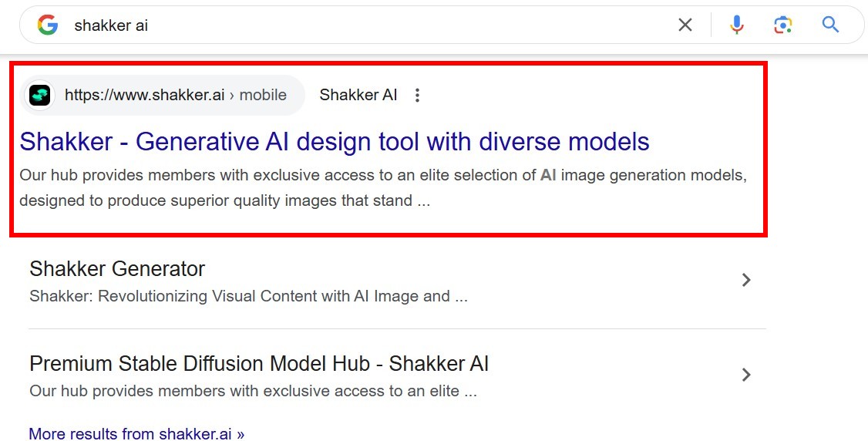868x441 pixels.
Task: Expand chevron beside Shakker Generator
Action: [746, 280]
